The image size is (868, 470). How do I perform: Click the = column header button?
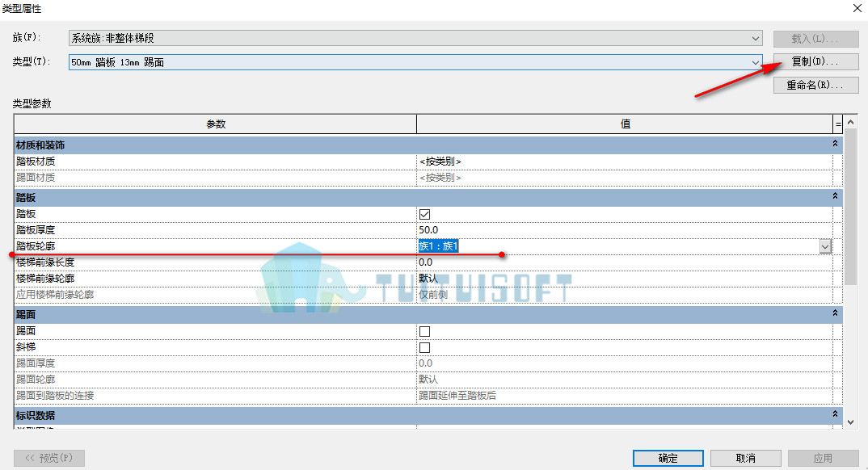point(838,124)
